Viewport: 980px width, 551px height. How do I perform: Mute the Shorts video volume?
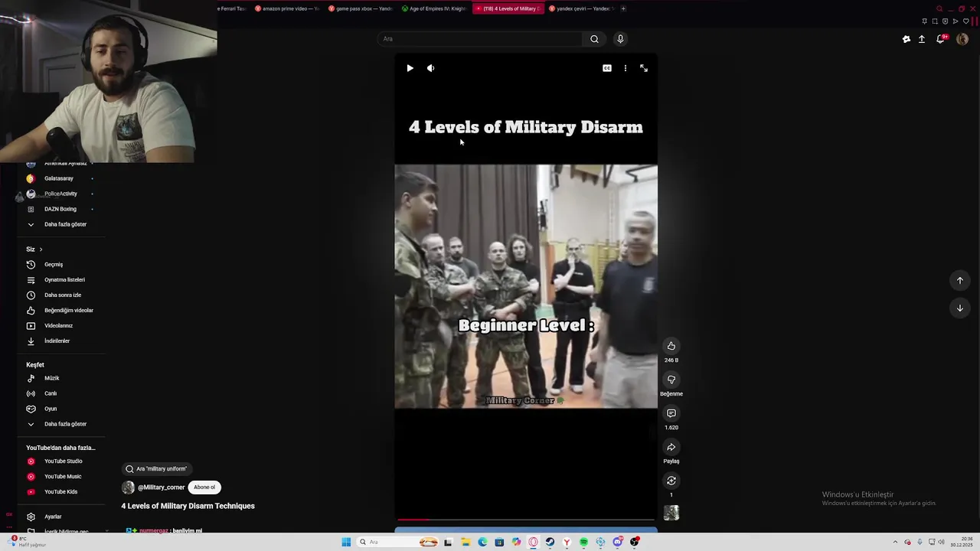click(430, 68)
